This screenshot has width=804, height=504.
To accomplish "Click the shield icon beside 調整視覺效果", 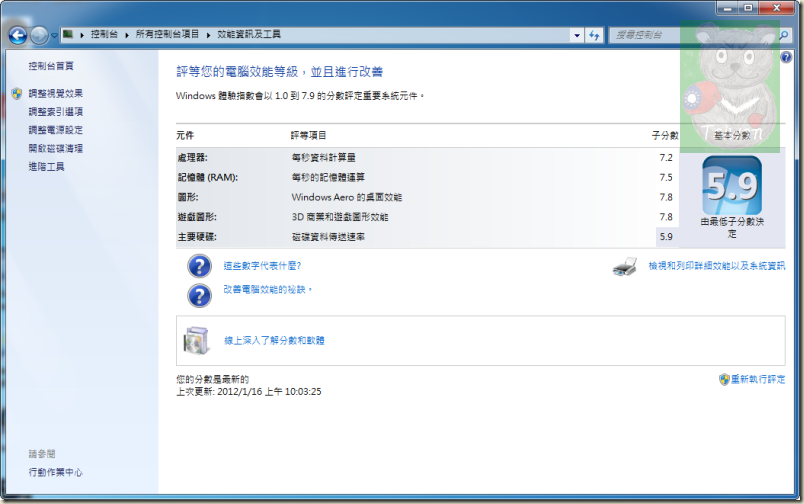I will (17, 93).
